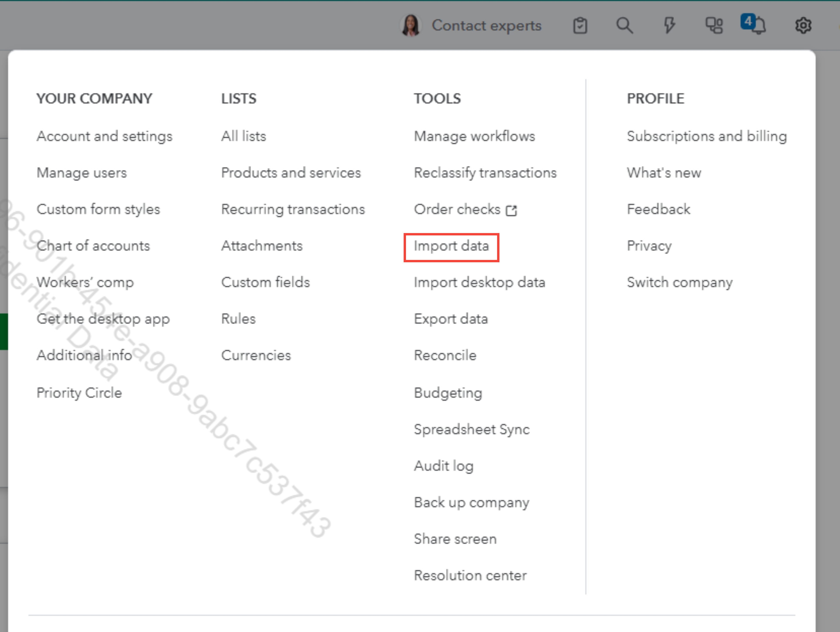Click the lightning bolt quick-actions icon
Image resolution: width=840 pixels, height=632 pixels.
coord(669,25)
